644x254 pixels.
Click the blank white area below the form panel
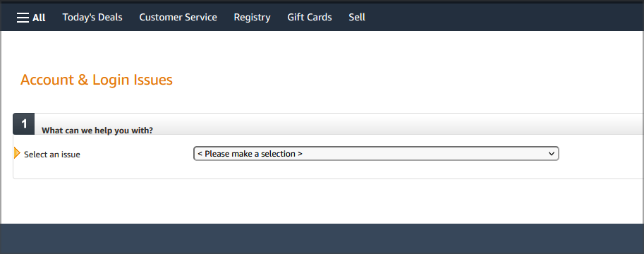[x=322, y=201]
